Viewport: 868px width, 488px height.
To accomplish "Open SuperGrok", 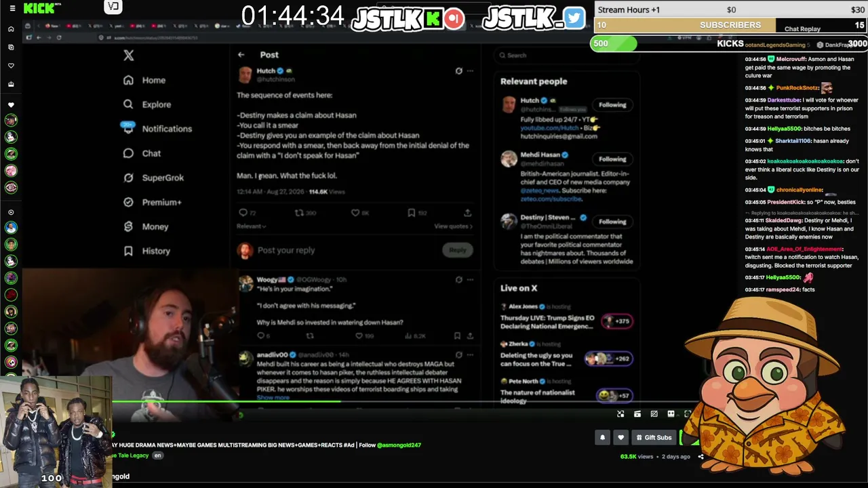I will tap(153, 178).
